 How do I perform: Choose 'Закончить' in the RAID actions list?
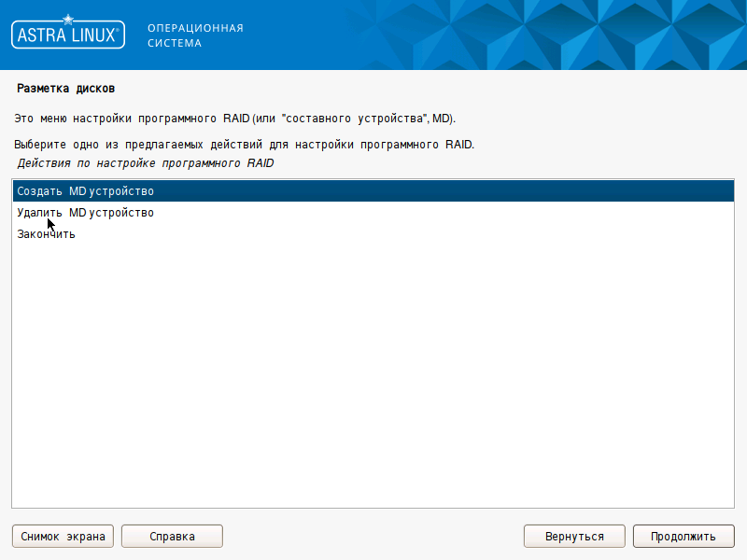coord(46,234)
